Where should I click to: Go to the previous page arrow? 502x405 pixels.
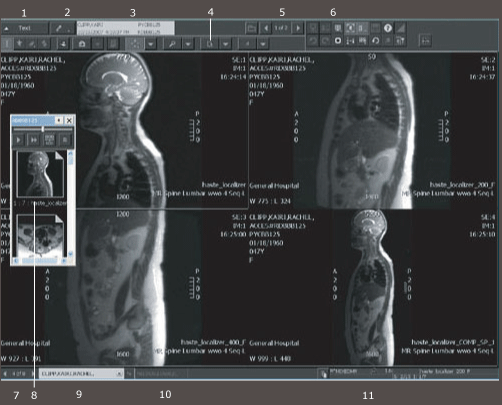[266, 28]
